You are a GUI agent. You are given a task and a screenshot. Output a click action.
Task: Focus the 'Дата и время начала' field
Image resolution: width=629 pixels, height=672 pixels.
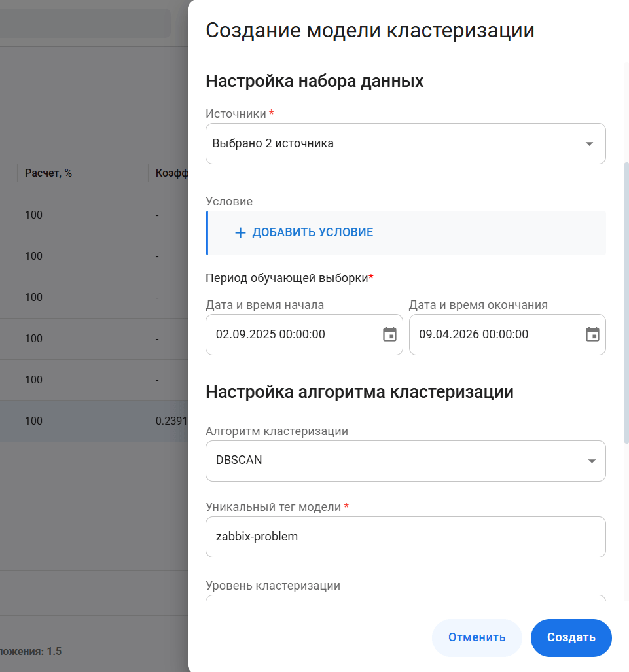point(295,334)
